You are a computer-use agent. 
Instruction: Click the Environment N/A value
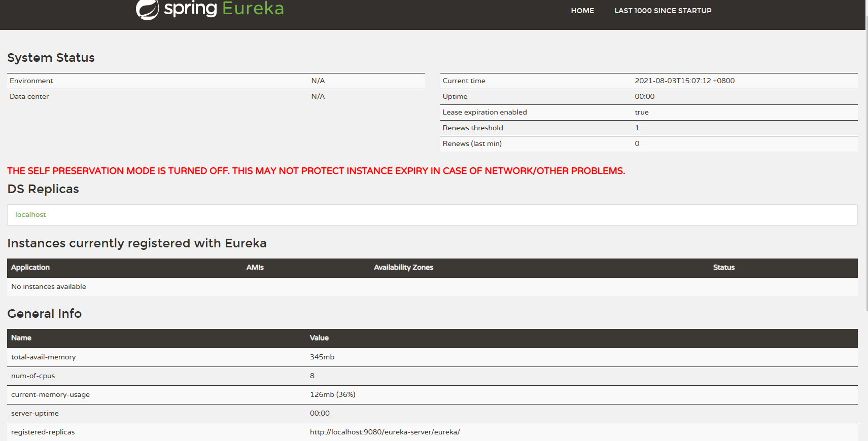pyautogui.click(x=318, y=81)
